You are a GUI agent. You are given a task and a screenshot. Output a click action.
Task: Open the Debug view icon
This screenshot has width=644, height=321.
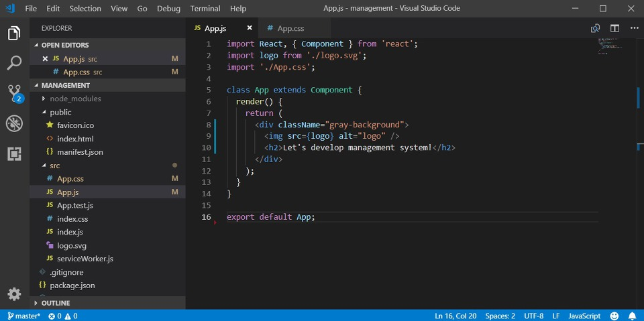point(14,123)
